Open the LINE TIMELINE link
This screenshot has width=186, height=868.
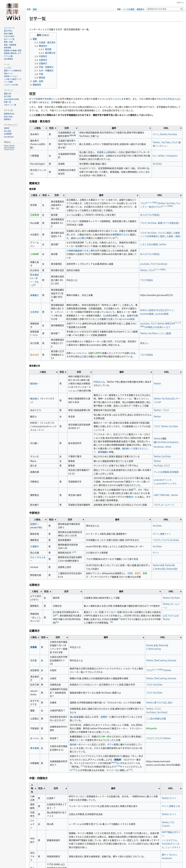tap(161, 495)
